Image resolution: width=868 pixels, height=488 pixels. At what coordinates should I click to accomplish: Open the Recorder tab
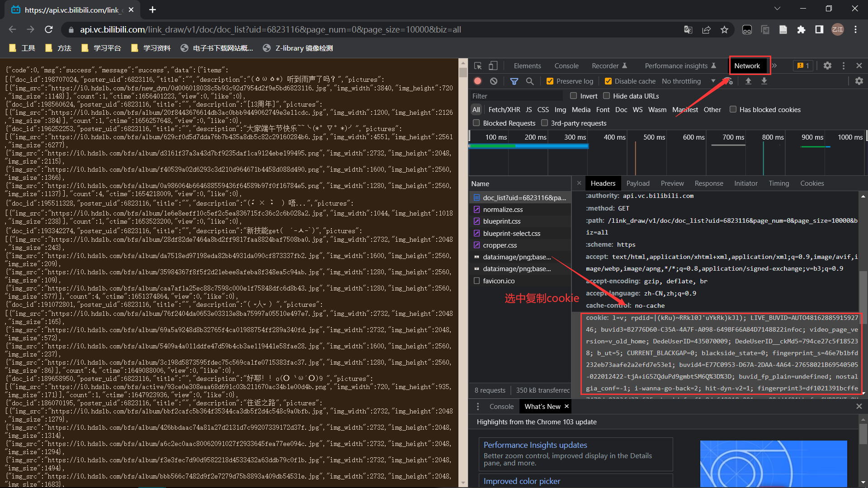[x=609, y=66]
